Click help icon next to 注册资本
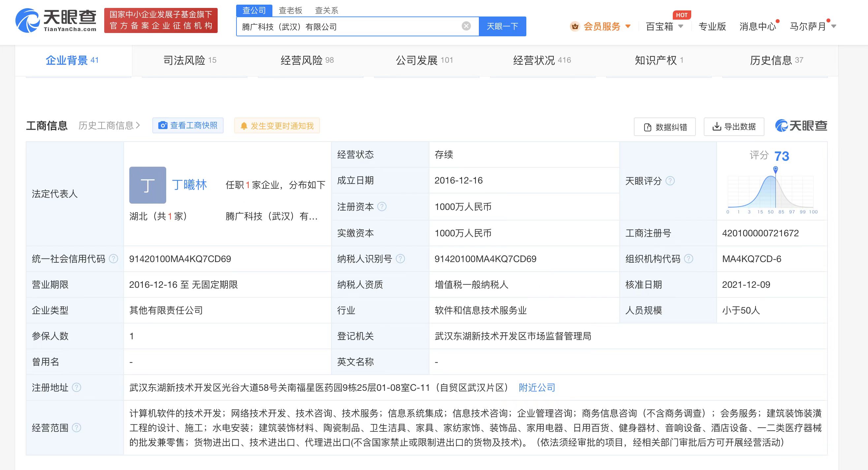868x470 pixels. tap(382, 206)
